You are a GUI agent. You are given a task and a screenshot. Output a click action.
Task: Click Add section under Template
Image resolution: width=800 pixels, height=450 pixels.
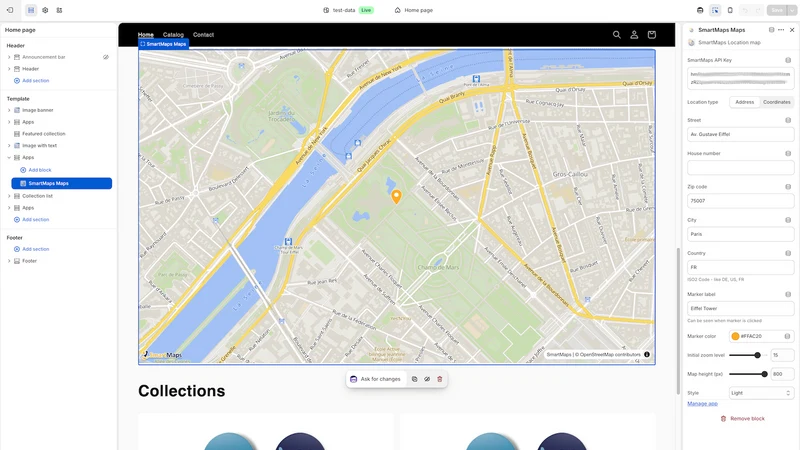[32, 219]
